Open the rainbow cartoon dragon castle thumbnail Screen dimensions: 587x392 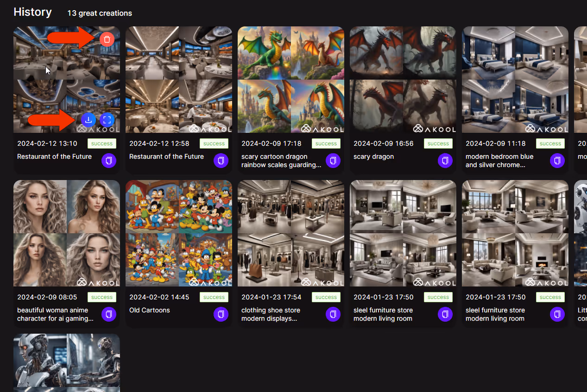291,80
